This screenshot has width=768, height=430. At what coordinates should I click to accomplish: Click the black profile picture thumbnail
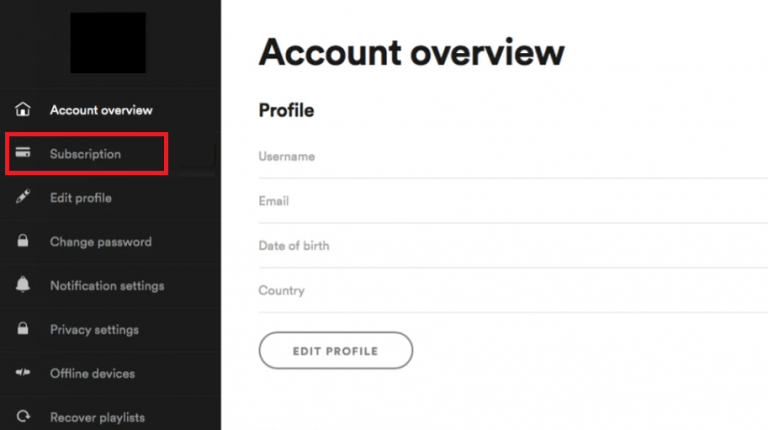click(108, 43)
